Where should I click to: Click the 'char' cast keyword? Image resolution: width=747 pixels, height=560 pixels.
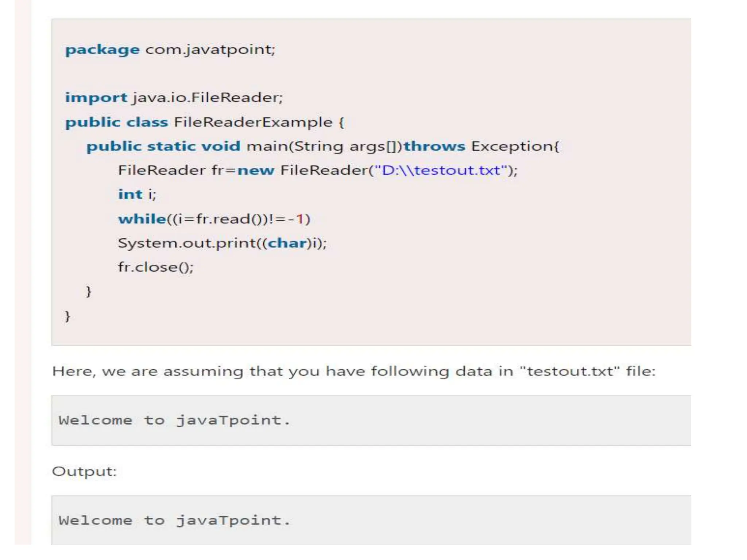tap(287, 243)
